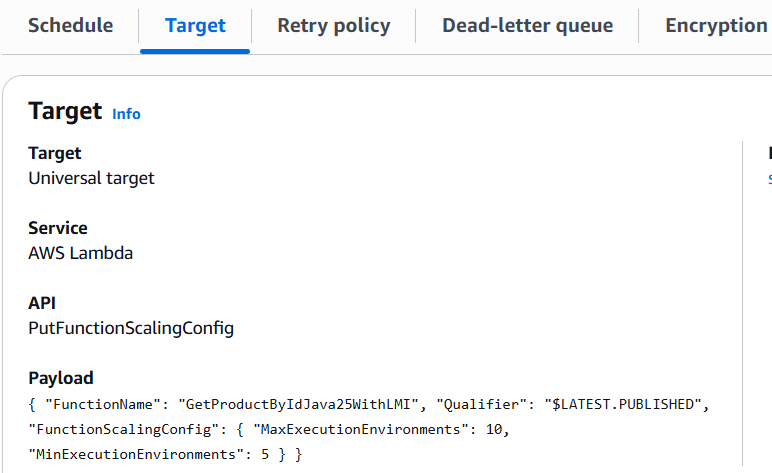Open the Retry policy tab
Screen dimensions: 772x473
click(x=334, y=26)
